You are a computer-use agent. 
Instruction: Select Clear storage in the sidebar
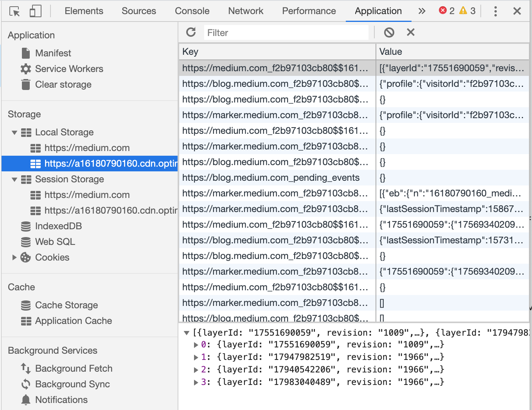click(63, 84)
